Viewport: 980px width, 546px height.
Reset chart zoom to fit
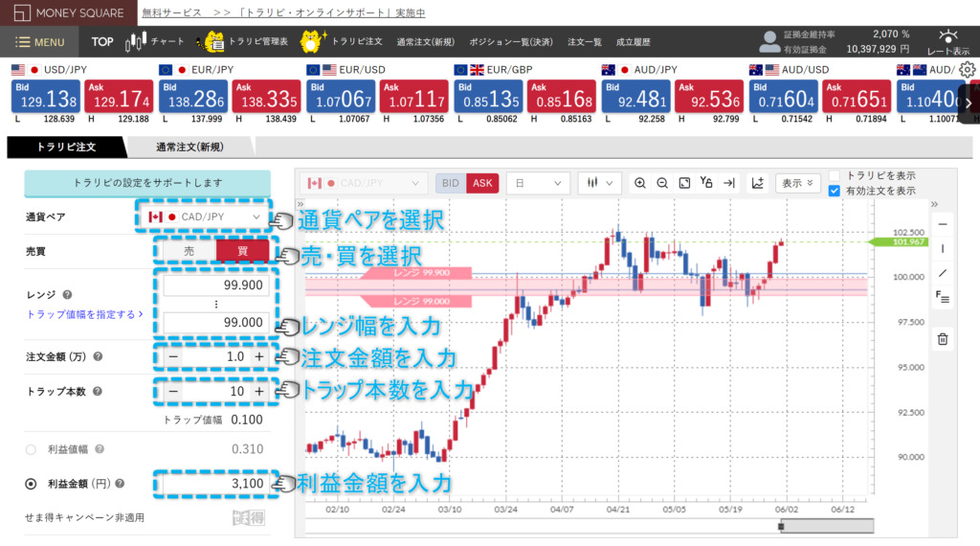point(684,183)
